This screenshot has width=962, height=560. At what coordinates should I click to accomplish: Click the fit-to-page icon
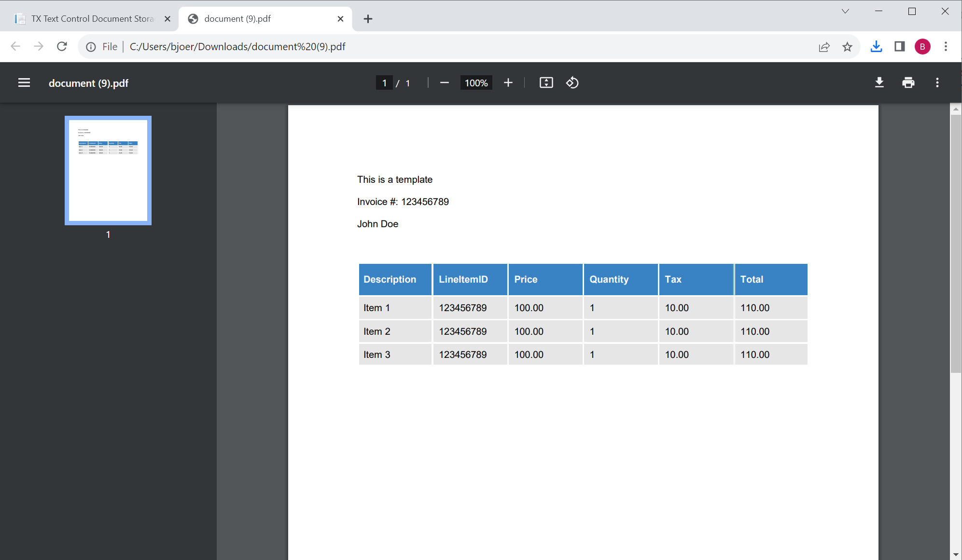pyautogui.click(x=546, y=82)
